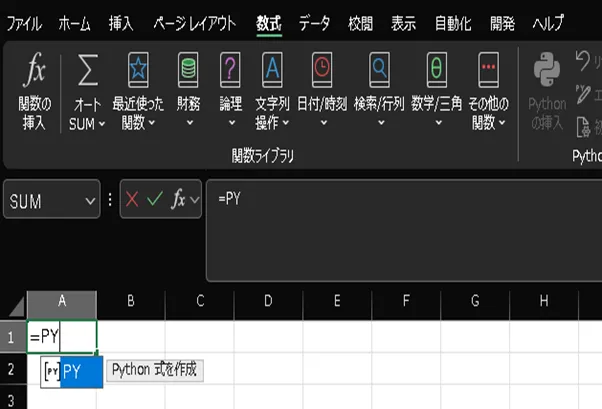Click inside the formula bar input
The height and width of the screenshot is (409, 602).
(x=400, y=230)
